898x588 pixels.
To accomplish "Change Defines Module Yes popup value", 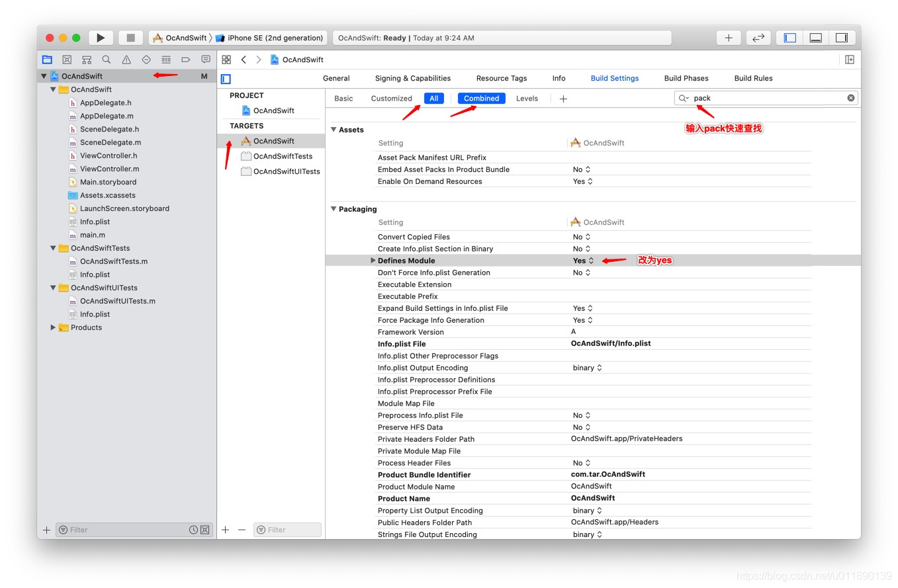I will point(584,261).
